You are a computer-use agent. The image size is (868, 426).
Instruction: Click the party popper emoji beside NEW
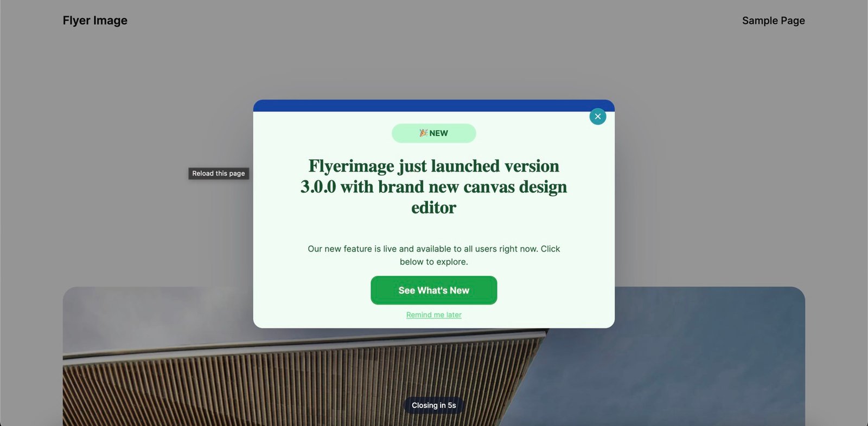point(423,133)
